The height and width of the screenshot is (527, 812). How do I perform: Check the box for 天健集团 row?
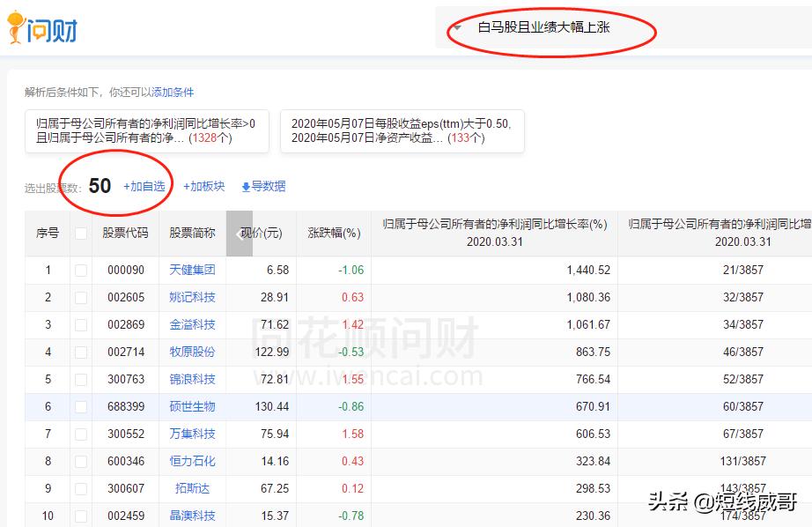click(x=81, y=271)
